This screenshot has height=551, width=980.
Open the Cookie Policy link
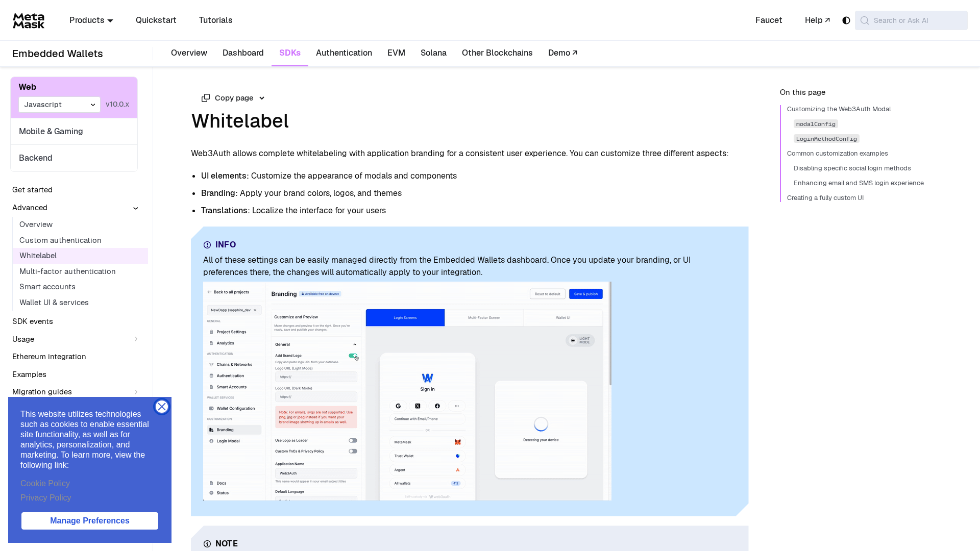pyautogui.click(x=45, y=484)
